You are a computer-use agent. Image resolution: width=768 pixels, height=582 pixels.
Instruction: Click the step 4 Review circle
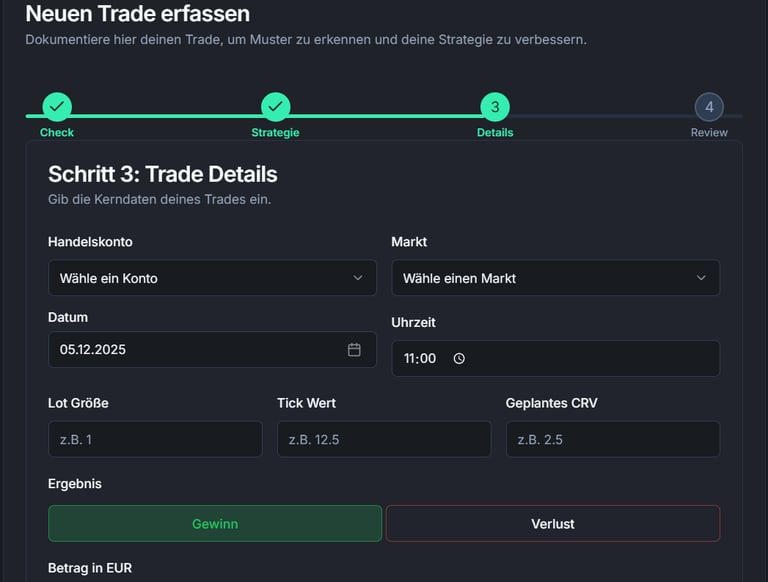(709, 106)
